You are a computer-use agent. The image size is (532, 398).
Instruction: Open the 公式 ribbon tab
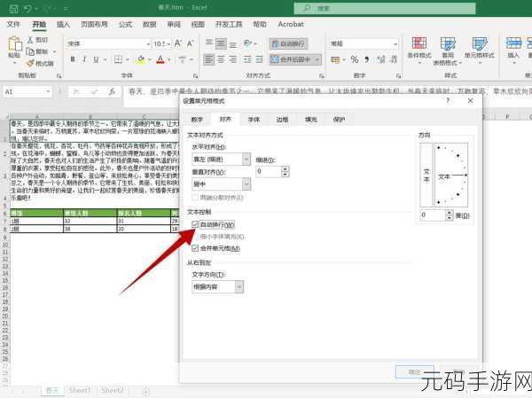pyautogui.click(x=125, y=24)
